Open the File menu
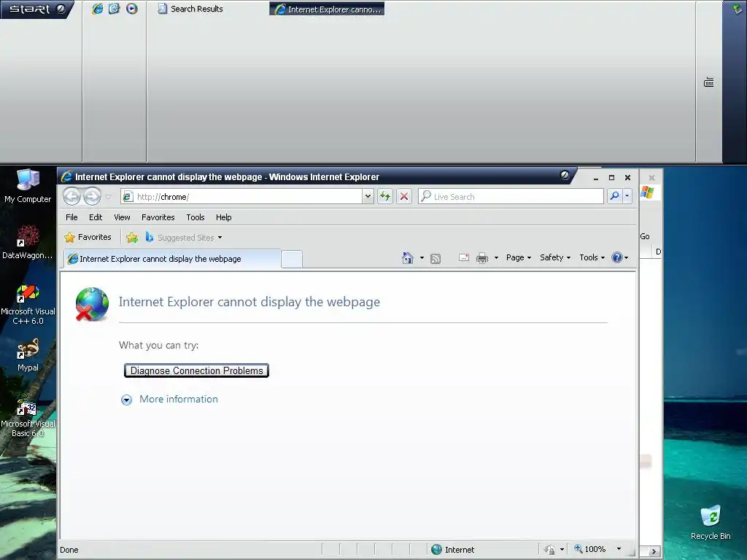Image resolution: width=747 pixels, height=560 pixels. [71, 217]
